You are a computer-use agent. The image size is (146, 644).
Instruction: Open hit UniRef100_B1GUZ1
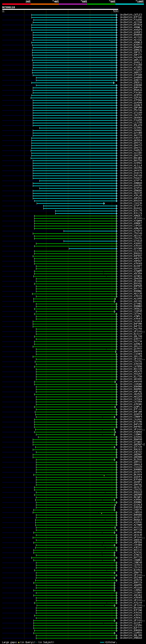[x=131, y=208]
